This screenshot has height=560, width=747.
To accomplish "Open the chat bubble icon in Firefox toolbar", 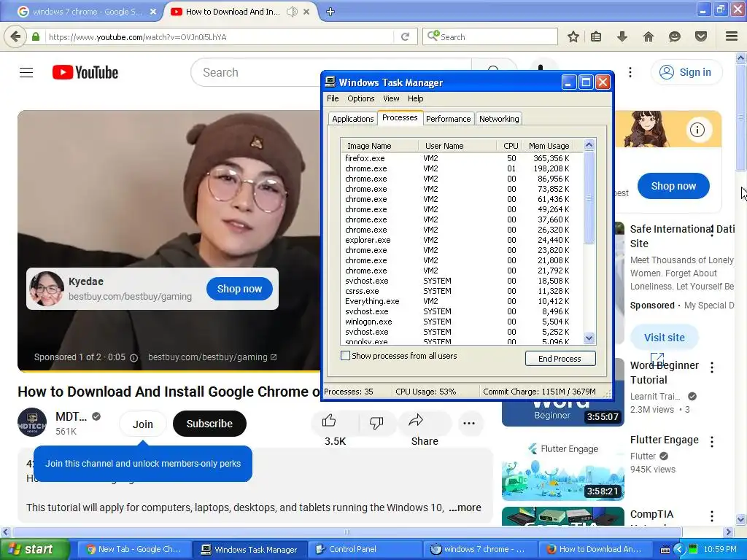I will 674,36.
